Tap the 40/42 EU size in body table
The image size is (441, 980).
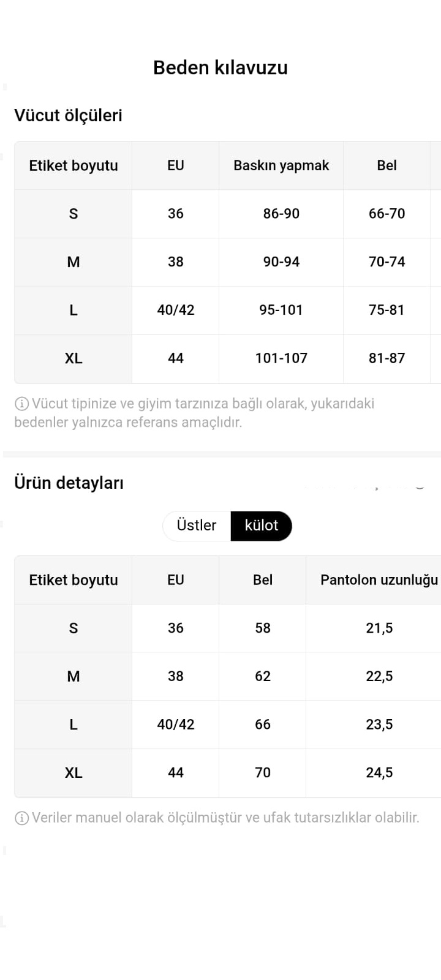(176, 310)
